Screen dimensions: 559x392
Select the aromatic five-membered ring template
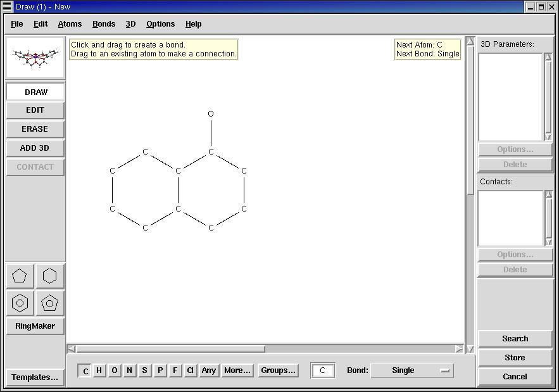click(50, 303)
